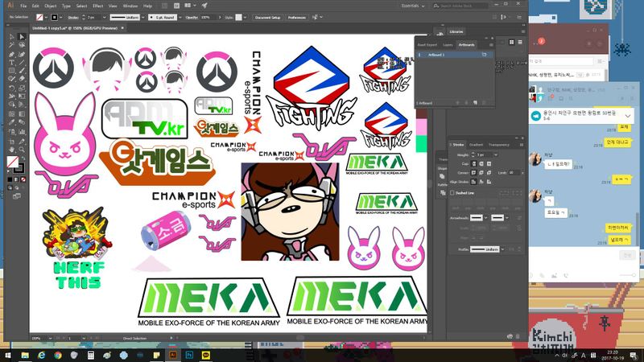
Task: Select the Blend tool
Action: (22, 122)
